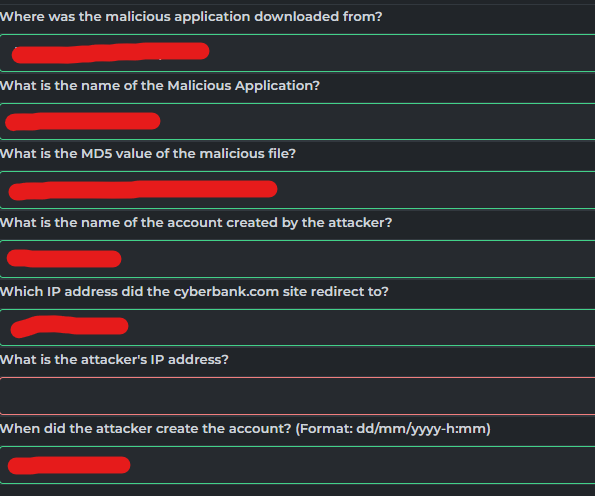Click the 'name of the Malicious Application' question

click(x=160, y=86)
